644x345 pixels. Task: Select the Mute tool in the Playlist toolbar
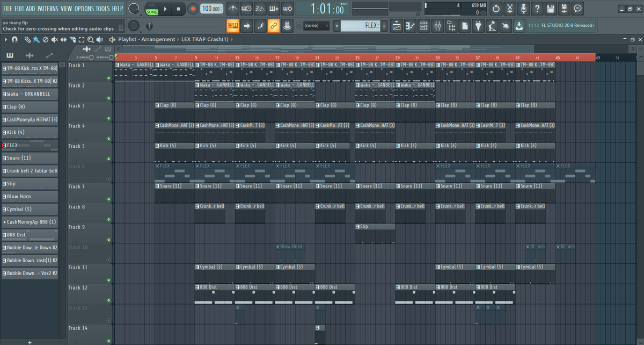(55, 39)
